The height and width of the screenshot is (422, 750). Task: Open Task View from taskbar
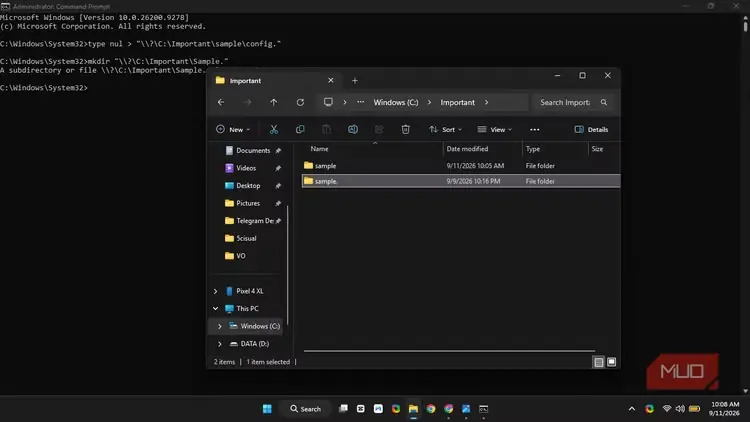coord(343,409)
